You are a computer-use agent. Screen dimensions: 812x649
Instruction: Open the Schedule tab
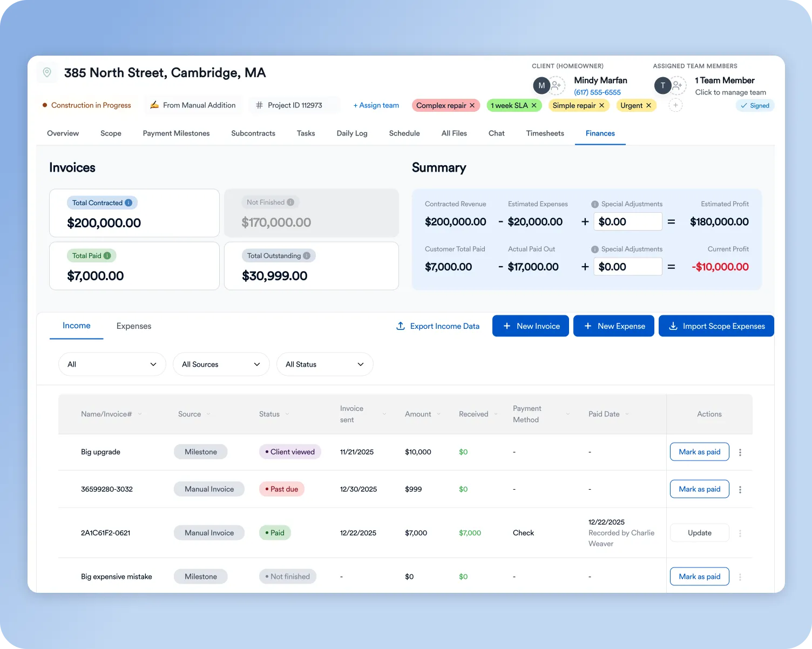404,133
